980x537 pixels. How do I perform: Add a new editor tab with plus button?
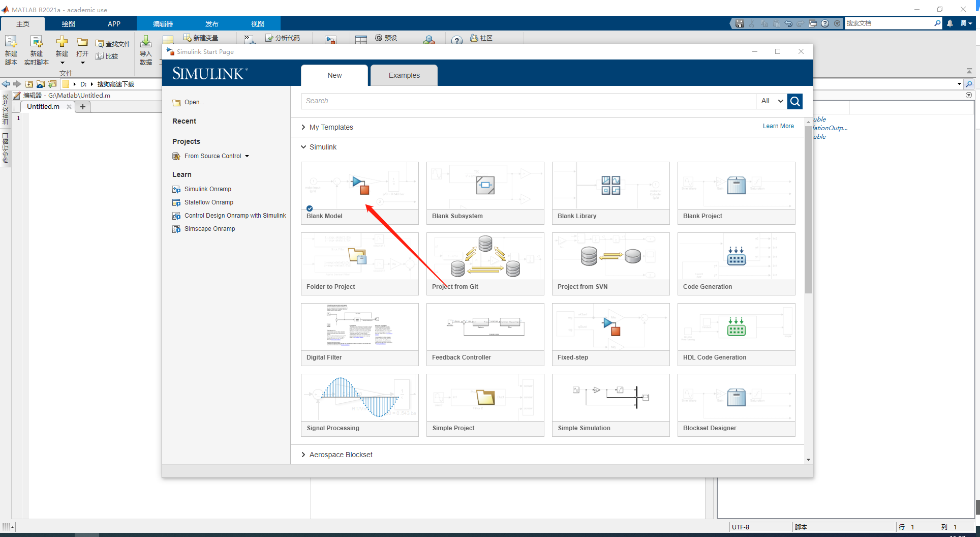click(x=83, y=106)
